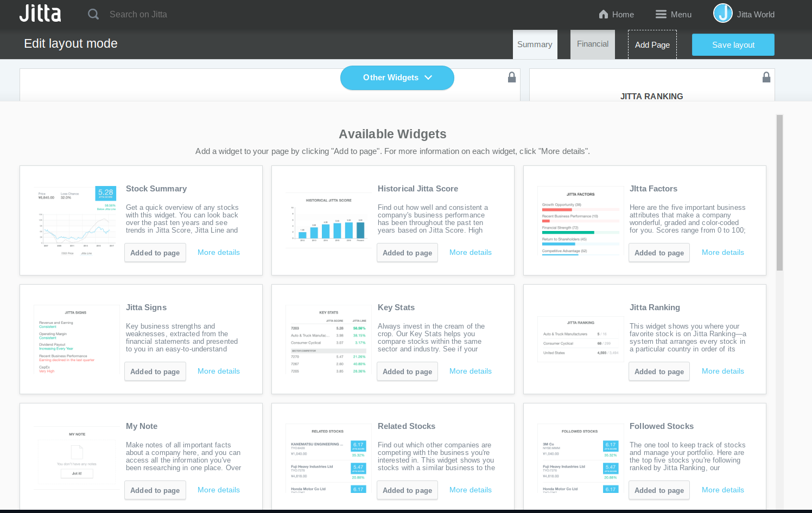Click the Historical Jitta Score title
812x513 pixels.
tap(418, 189)
